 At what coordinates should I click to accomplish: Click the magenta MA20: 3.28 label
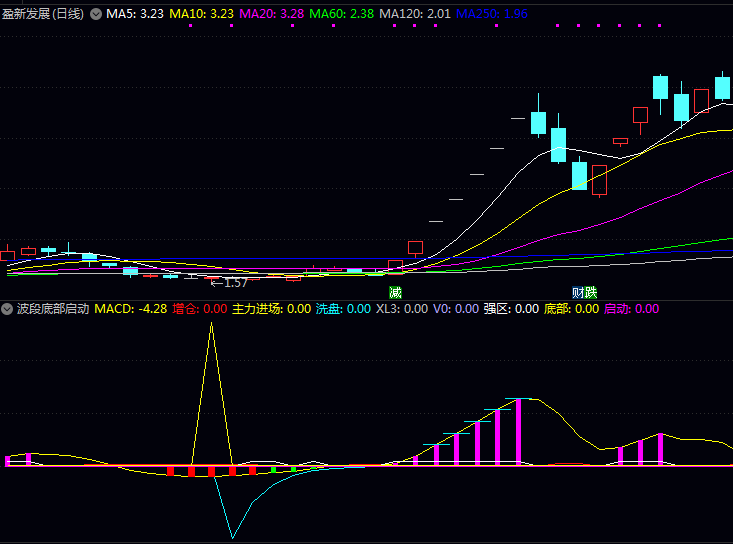tap(272, 14)
